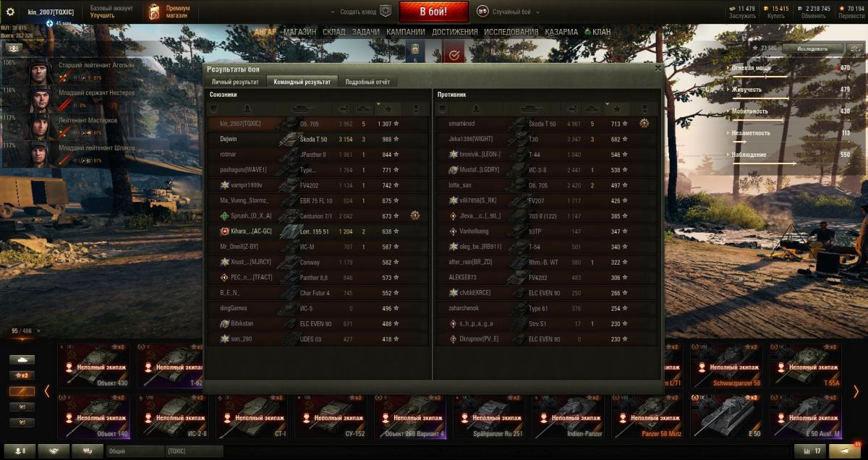The image size is (868, 460).
Task: Click vehicle comparison icon beside Исследовать
Action: click(x=854, y=48)
